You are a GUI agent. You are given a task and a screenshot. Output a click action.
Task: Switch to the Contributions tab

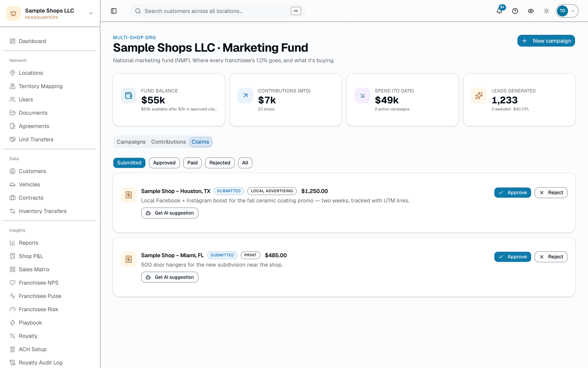tap(169, 142)
